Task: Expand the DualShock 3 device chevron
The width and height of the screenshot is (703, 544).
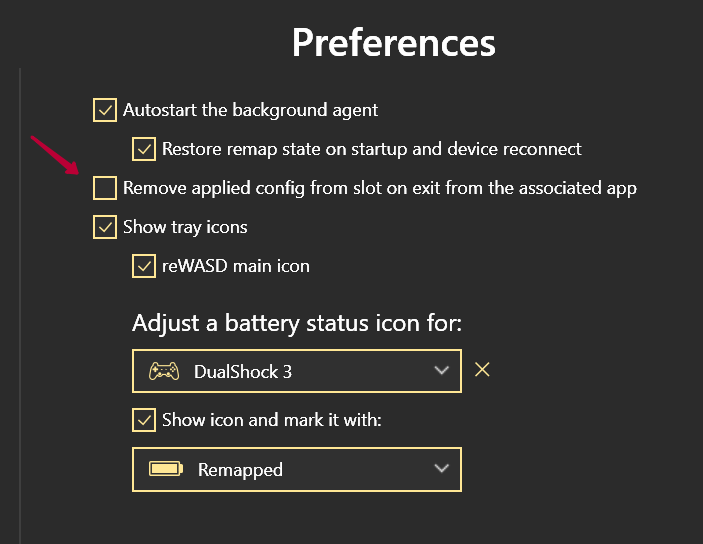Action: point(442,370)
